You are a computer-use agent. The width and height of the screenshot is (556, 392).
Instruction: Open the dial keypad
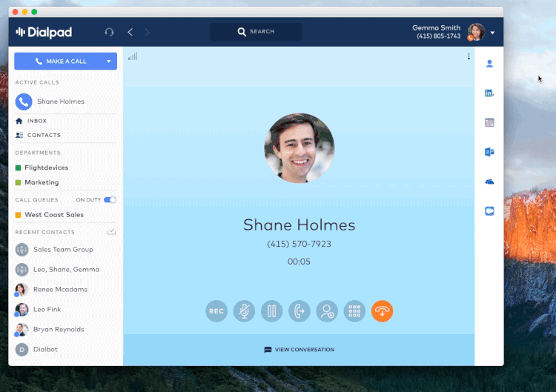pyautogui.click(x=354, y=311)
